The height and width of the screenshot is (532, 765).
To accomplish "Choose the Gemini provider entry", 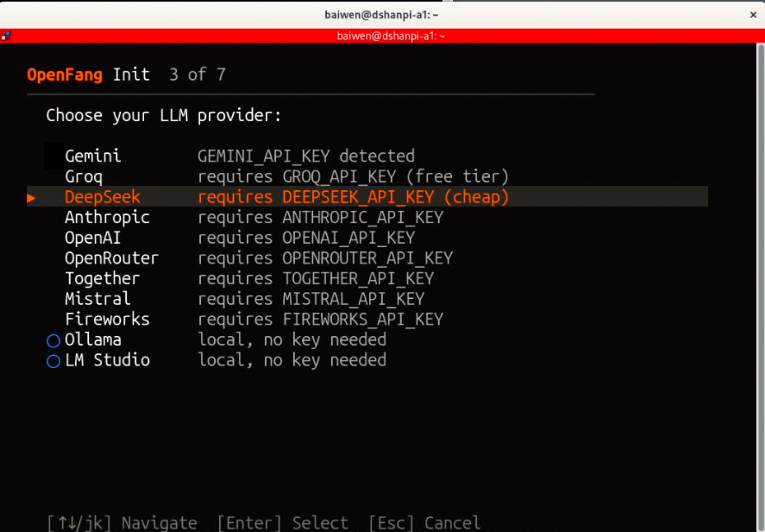I will coord(93,156).
